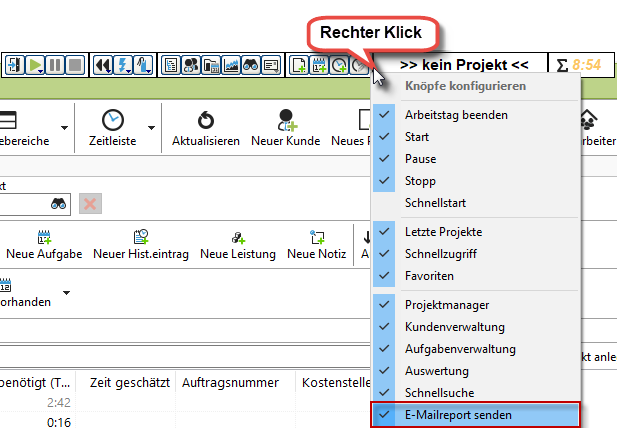Click the Schnellzugriff lightning icon
The width and height of the screenshot is (617, 428).
122,65
